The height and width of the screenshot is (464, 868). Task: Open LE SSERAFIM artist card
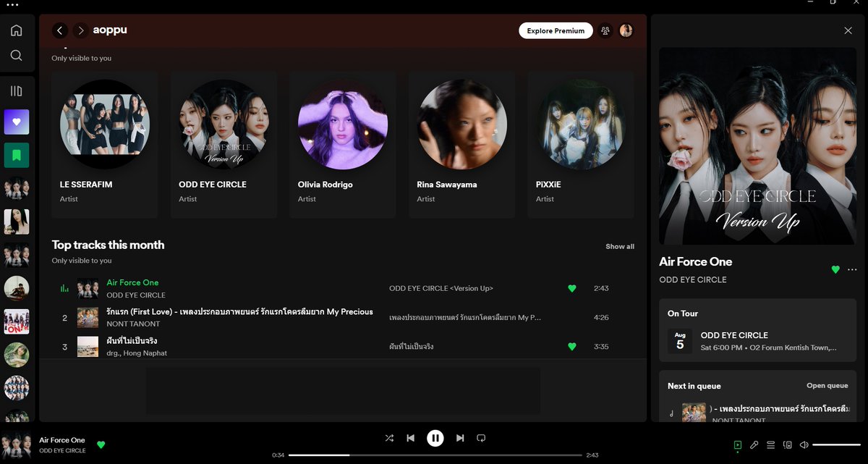105,145
